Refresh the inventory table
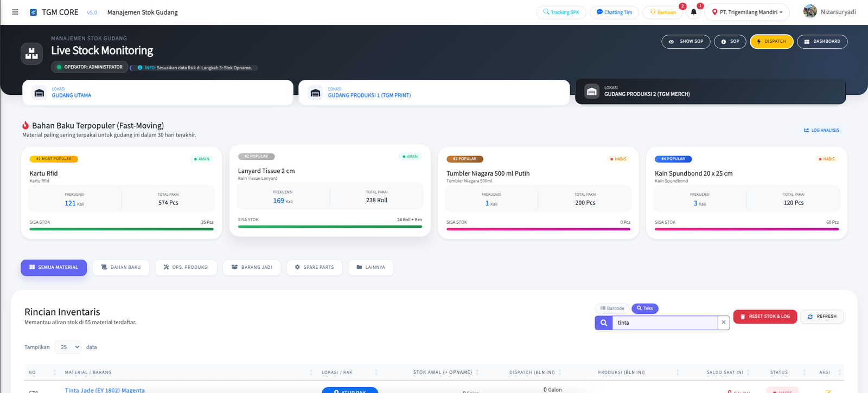868x393 pixels. pos(822,317)
